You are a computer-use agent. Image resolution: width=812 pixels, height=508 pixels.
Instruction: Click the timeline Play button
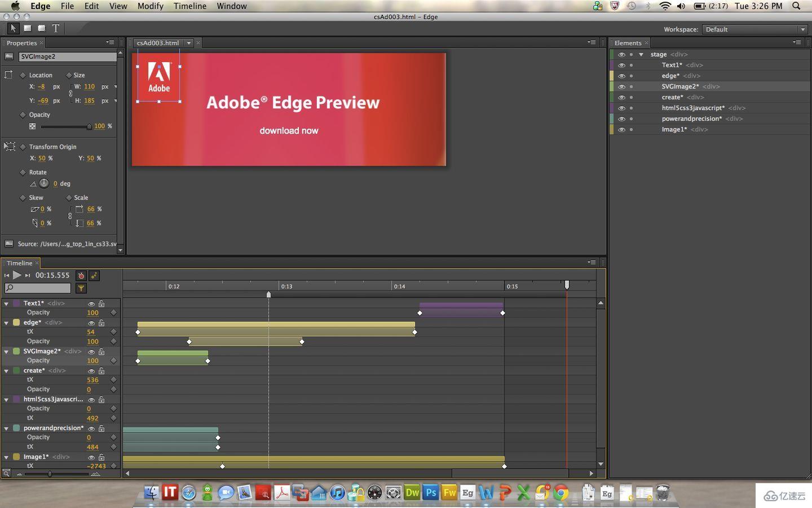point(17,275)
